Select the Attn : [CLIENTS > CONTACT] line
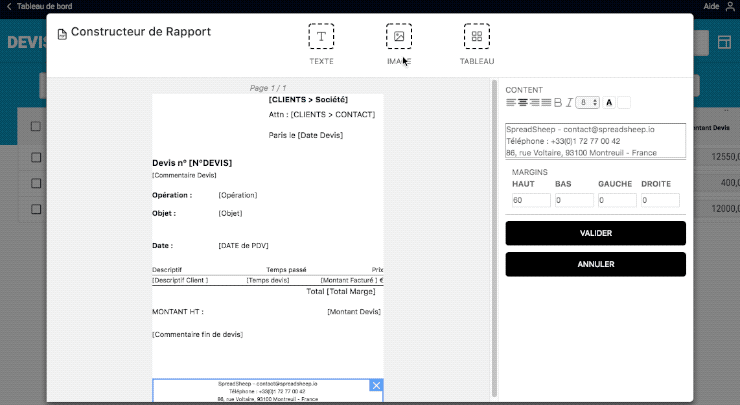This screenshot has width=740, height=405. [x=322, y=115]
